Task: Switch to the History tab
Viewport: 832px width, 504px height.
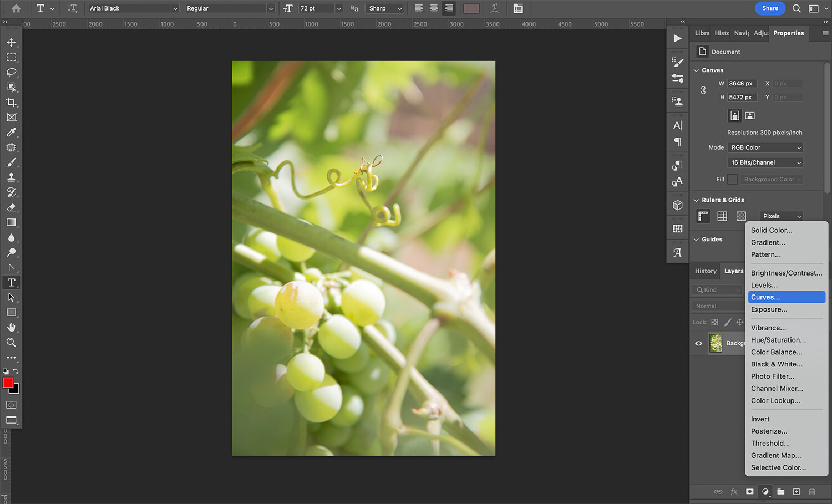Action: [706, 271]
